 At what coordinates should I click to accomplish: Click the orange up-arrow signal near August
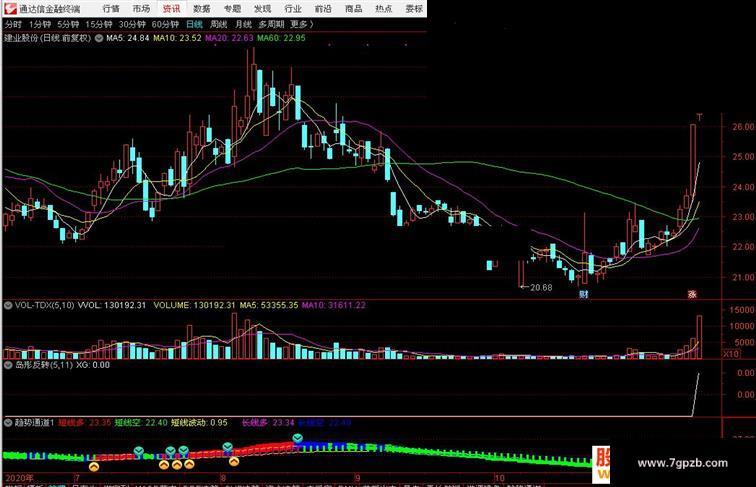pyautogui.click(x=234, y=462)
